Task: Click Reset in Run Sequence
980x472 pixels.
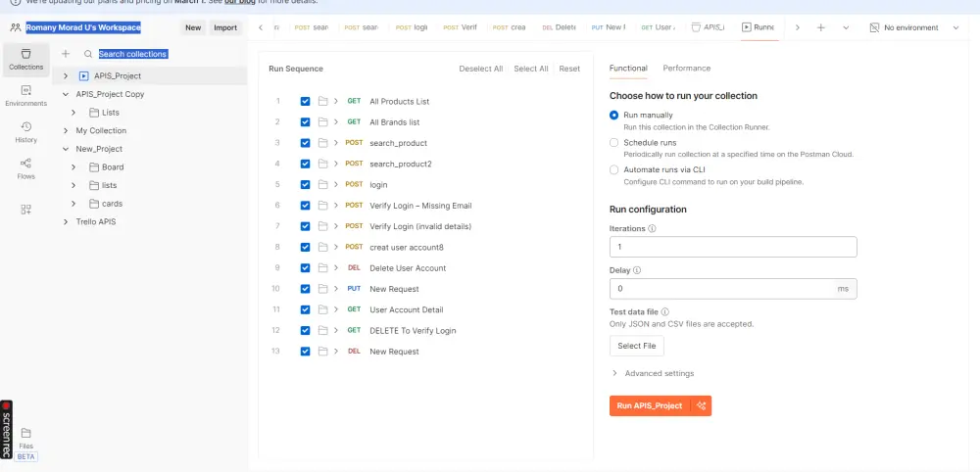Action: [569, 69]
